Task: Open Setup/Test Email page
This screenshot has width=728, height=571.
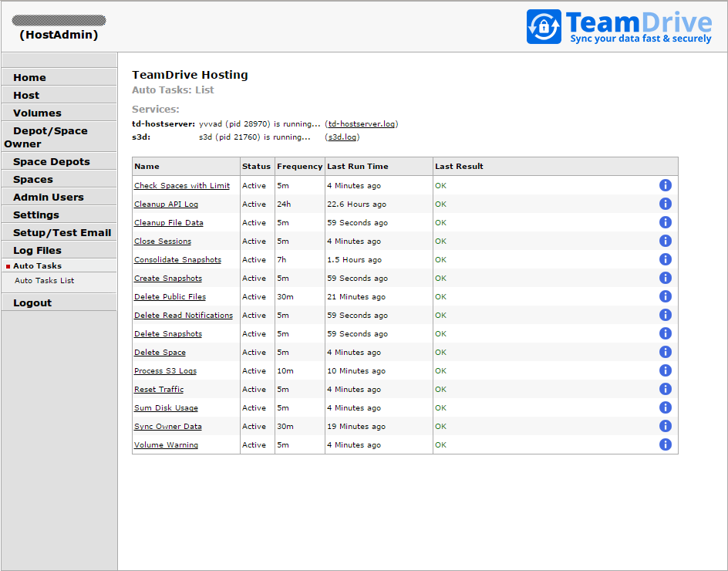Action: point(59,232)
